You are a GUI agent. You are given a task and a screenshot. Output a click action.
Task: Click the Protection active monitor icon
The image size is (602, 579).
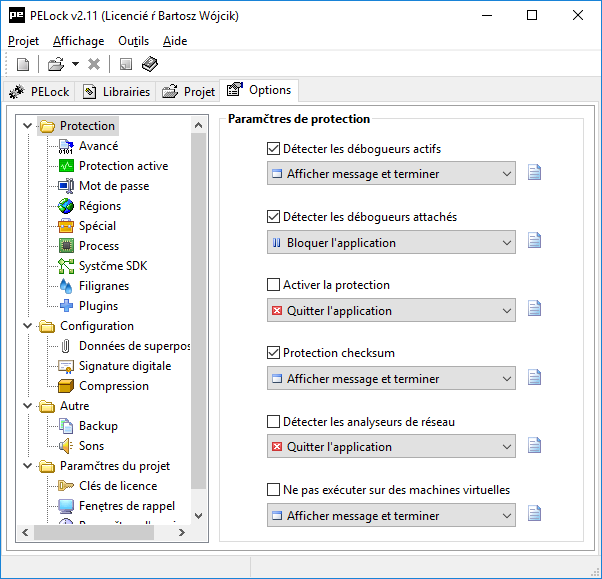point(66,166)
